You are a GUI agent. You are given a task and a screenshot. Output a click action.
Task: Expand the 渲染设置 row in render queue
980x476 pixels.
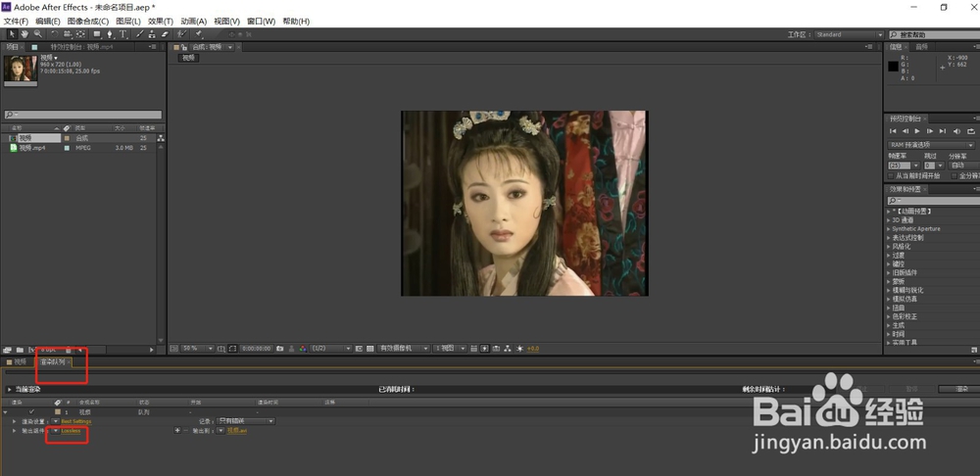(15, 422)
